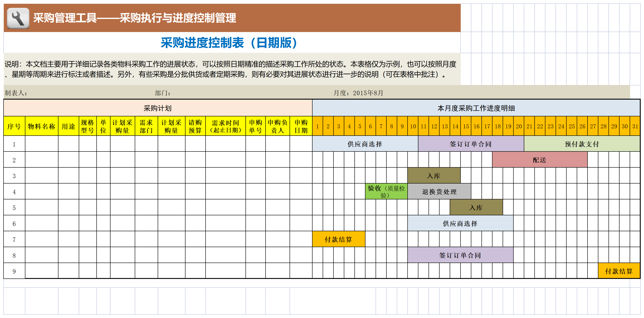Select the 采购计划 section header
644x318 pixels.
tap(158, 108)
